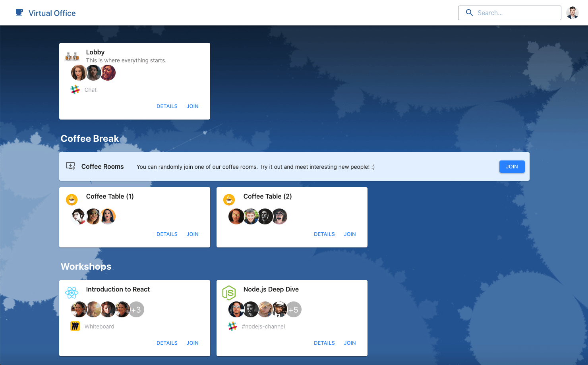Click the Coffee Table (2) cup icon
This screenshot has width=588, height=365.
point(229,199)
